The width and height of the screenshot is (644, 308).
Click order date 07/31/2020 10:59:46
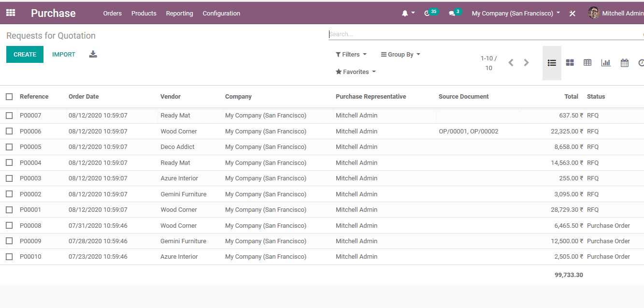tap(98, 226)
